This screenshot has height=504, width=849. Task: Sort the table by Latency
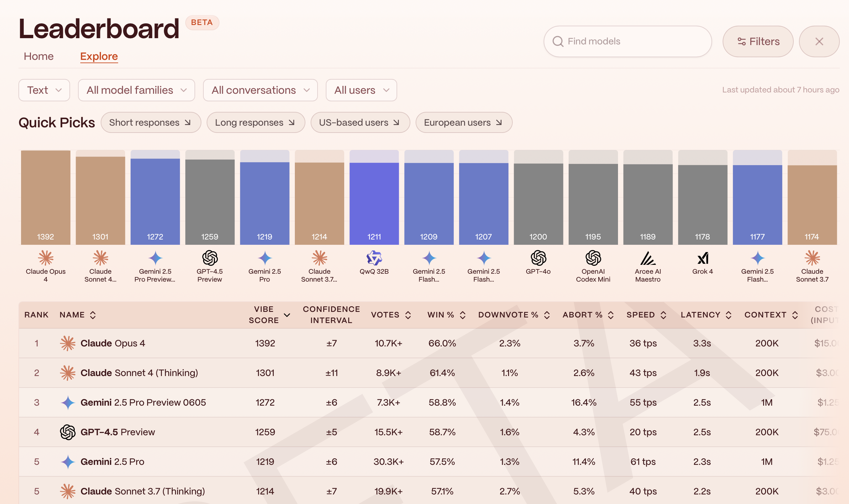(x=706, y=315)
